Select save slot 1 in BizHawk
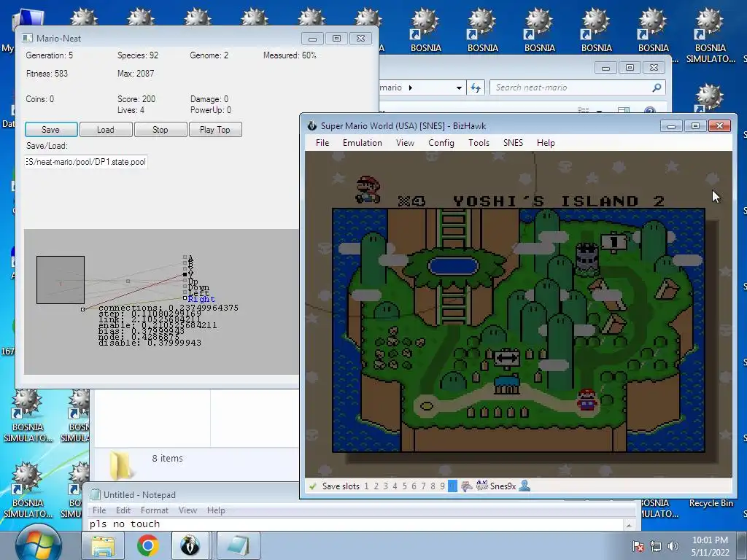 (x=366, y=486)
